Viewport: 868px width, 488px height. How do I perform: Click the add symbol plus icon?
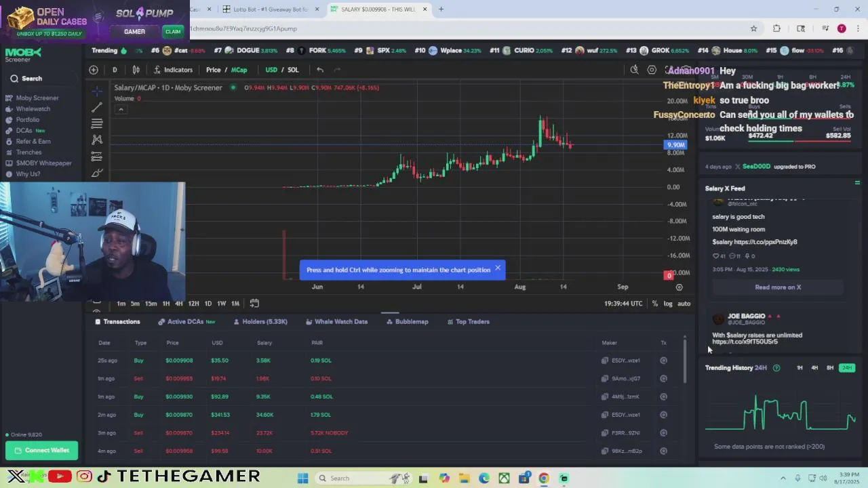tap(94, 70)
